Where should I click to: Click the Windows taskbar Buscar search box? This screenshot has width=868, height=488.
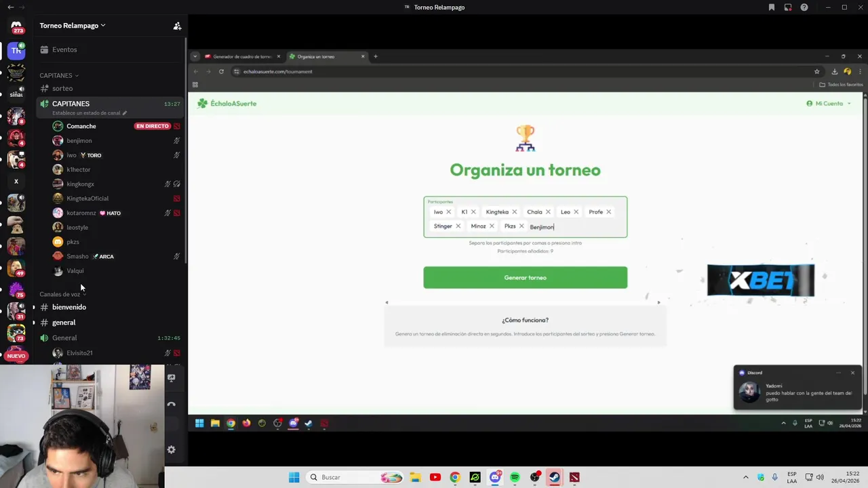pos(355,477)
